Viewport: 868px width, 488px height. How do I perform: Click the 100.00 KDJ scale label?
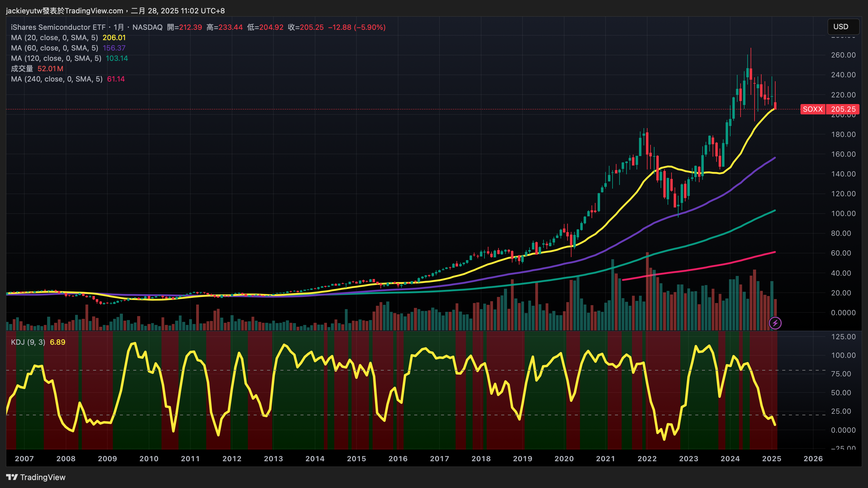click(843, 355)
